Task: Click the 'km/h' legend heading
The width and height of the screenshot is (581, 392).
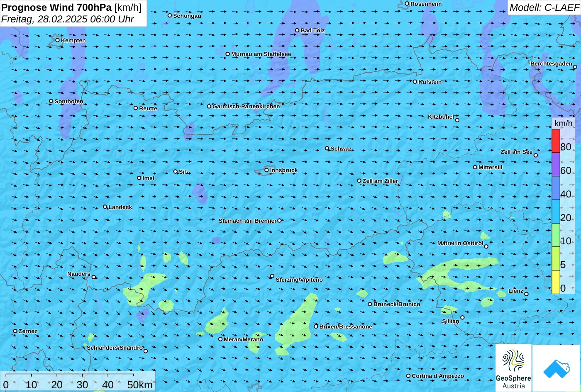Action: click(x=563, y=123)
